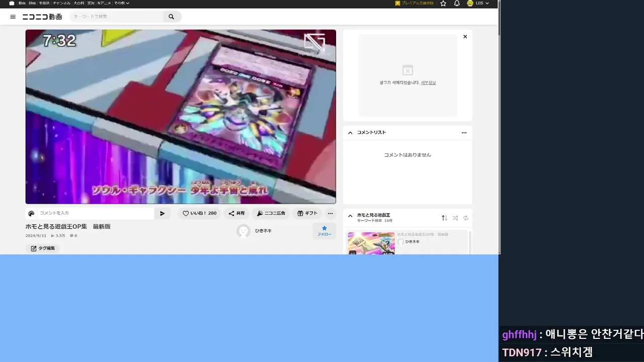Open the LIIS account dropdown

click(x=478, y=3)
